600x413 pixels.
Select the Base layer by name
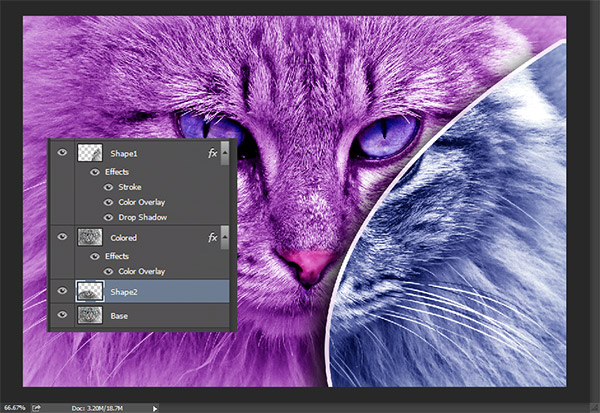[x=121, y=316]
